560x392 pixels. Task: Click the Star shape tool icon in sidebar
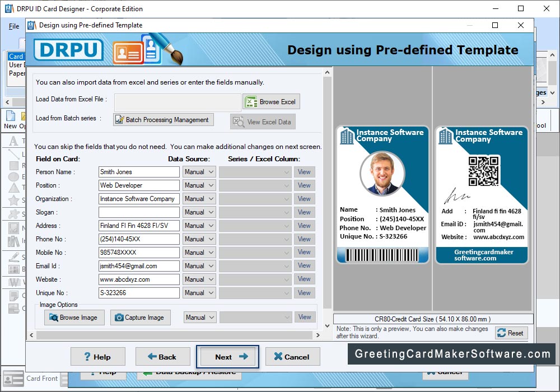pyautogui.click(x=13, y=200)
